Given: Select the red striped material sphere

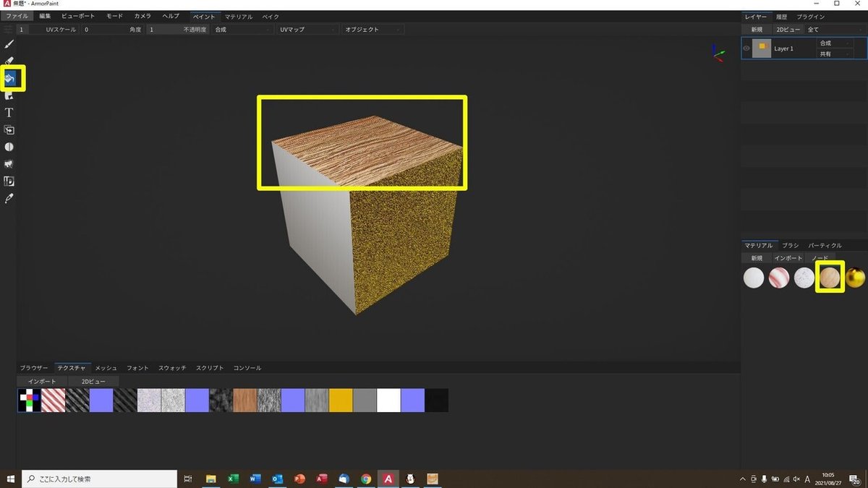Looking at the screenshot, I should point(779,278).
